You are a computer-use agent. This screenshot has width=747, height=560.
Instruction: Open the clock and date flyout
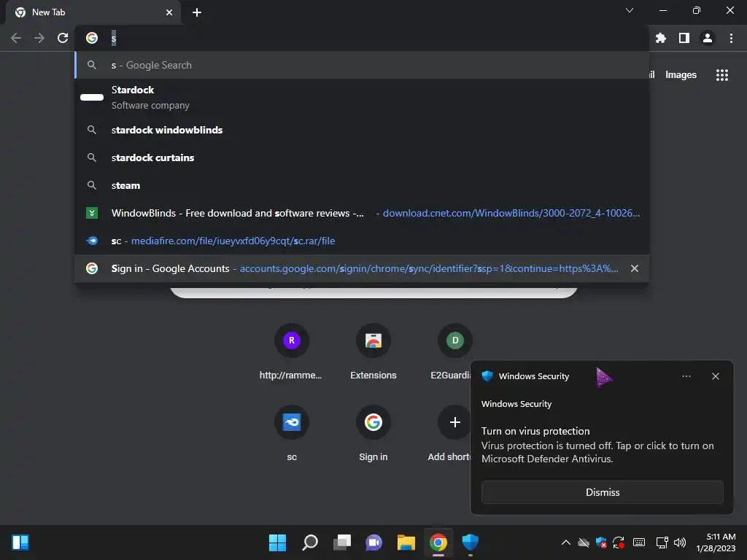[x=716, y=542]
